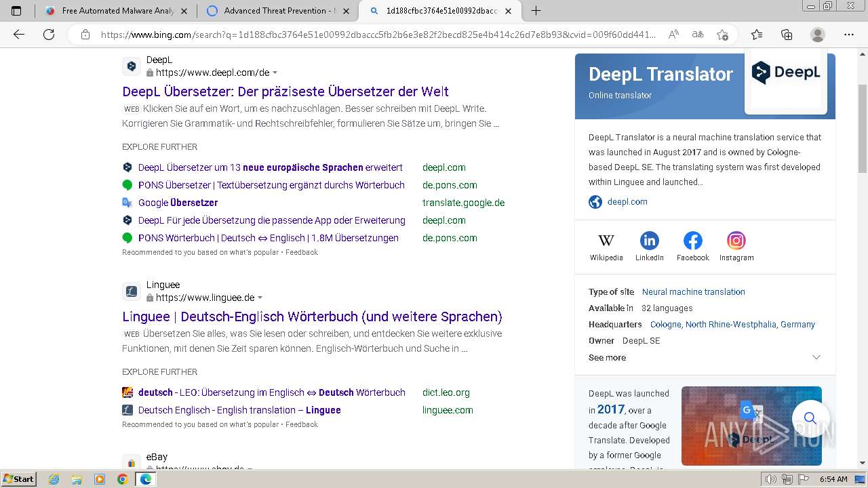View site information via the lock icon
The width and height of the screenshot is (868, 488).
pos(85,35)
